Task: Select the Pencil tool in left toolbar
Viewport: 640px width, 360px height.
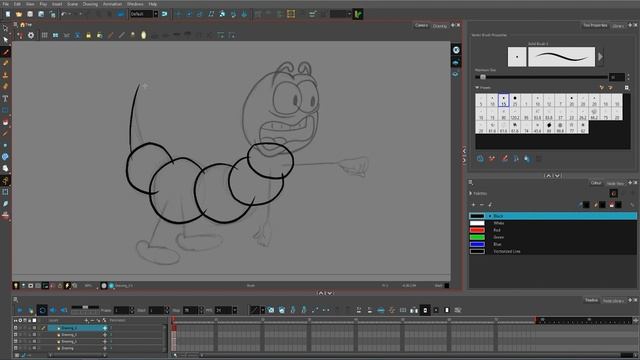Action: pyautogui.click(x=5, y=63)
